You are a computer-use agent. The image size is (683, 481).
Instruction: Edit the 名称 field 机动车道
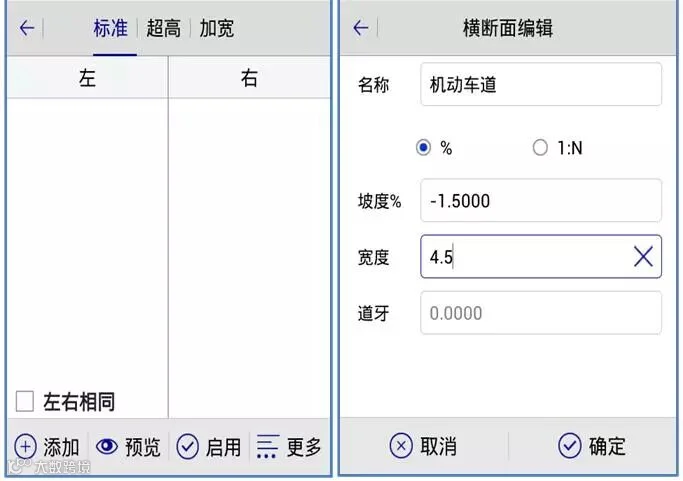pyautogui.click(x=541, y=84)
